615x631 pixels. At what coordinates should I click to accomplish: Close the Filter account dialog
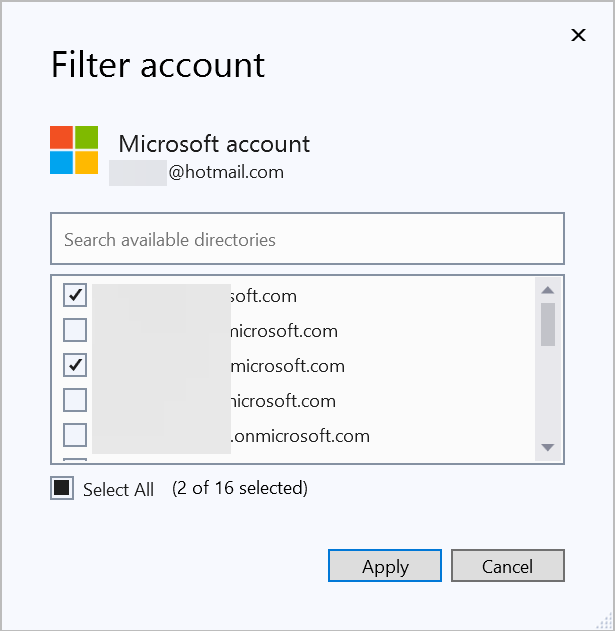[x=578, y=35]
